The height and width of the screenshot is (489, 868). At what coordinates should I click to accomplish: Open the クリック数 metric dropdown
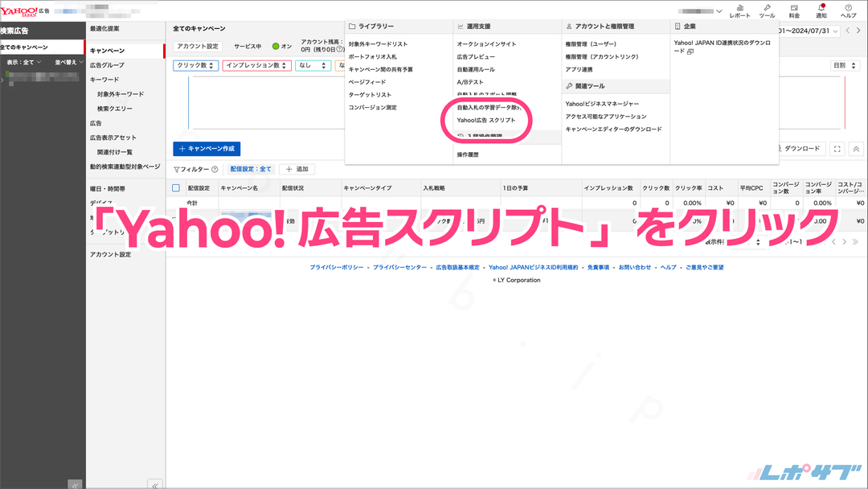coord(196,65)
